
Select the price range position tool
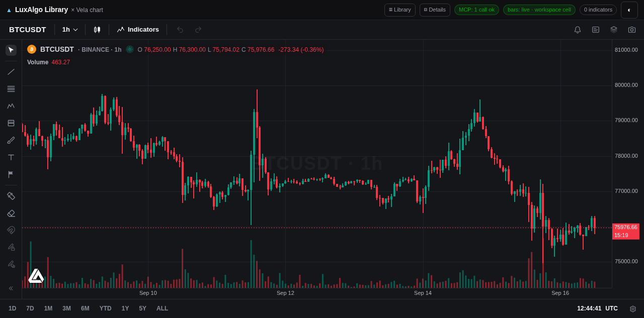pyautogui.click(x=11, y=123)
